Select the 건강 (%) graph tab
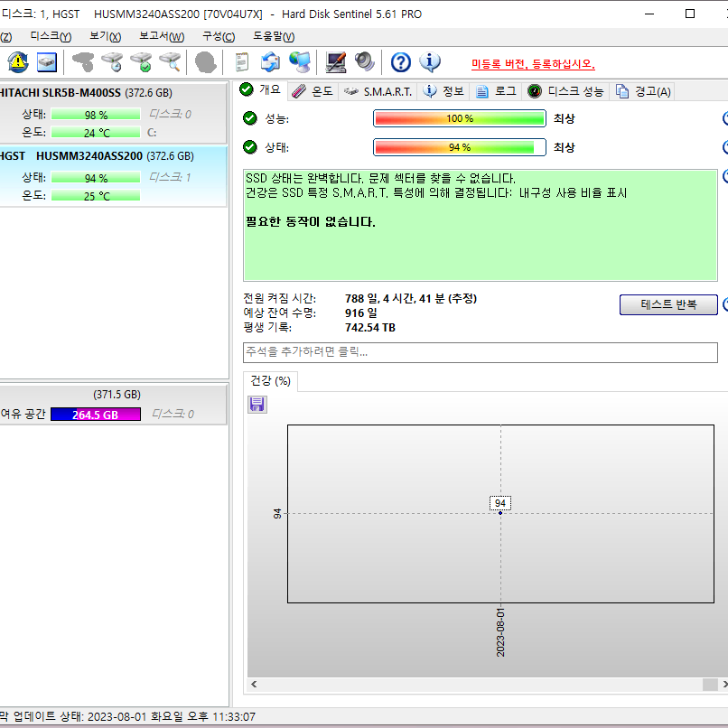Screen dimensions: 728x728 271,381
